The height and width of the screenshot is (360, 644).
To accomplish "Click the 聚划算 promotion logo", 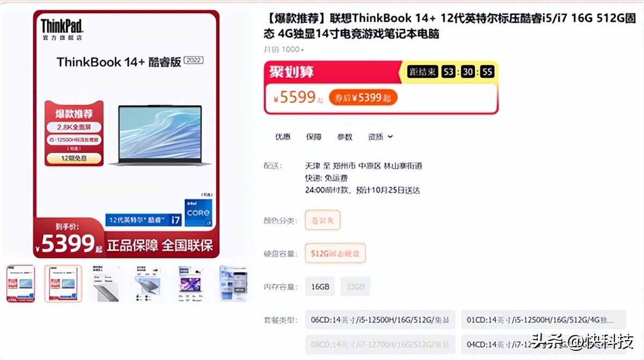I will (x=292, y=71).
